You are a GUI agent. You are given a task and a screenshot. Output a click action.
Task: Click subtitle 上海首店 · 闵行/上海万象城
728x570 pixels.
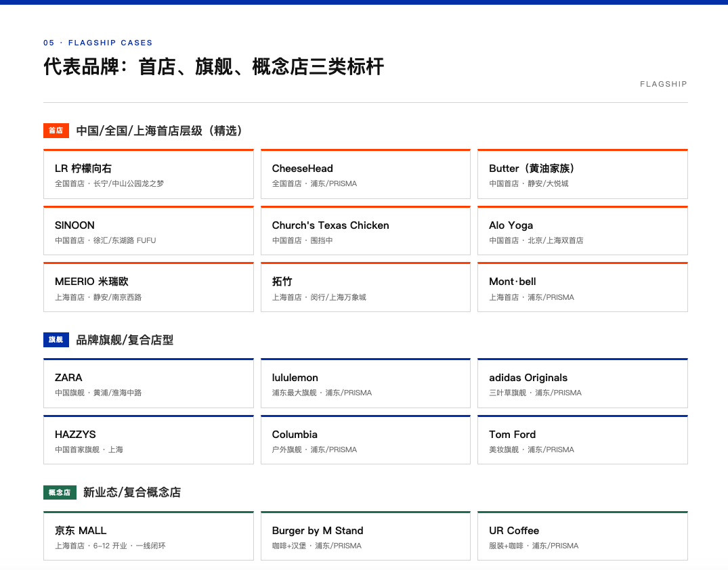click(319, 297)
